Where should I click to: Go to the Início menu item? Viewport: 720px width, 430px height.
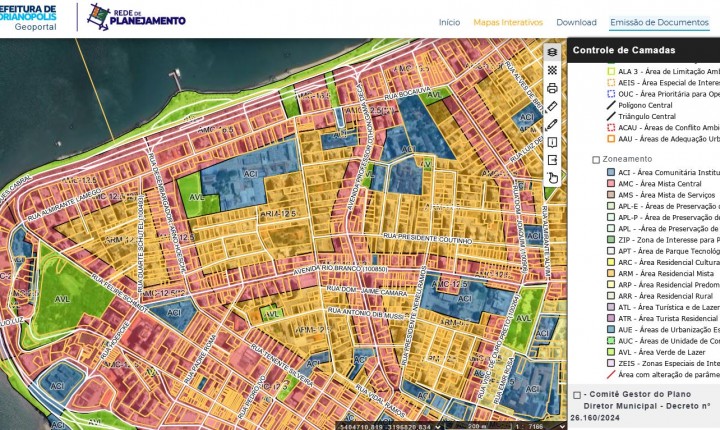click(449, 22)
